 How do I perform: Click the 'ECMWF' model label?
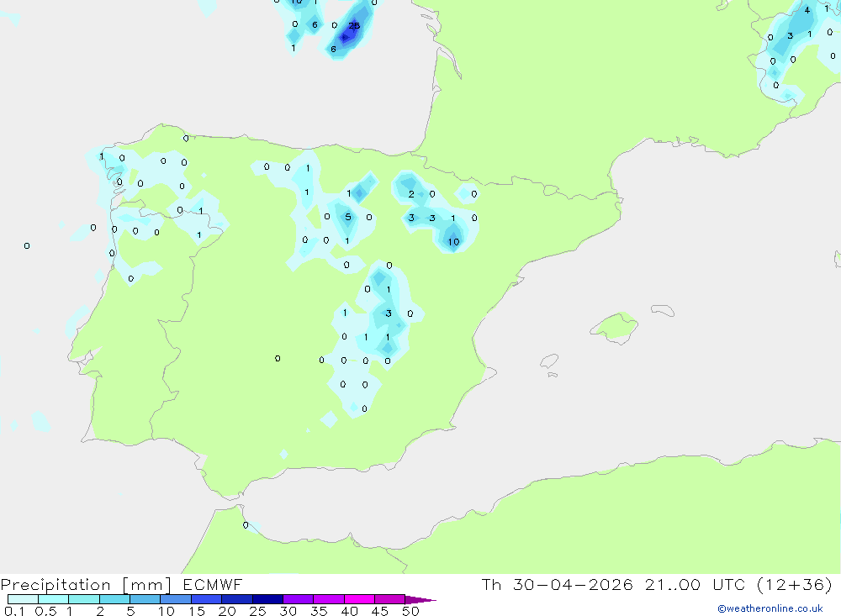click(213, 584)
